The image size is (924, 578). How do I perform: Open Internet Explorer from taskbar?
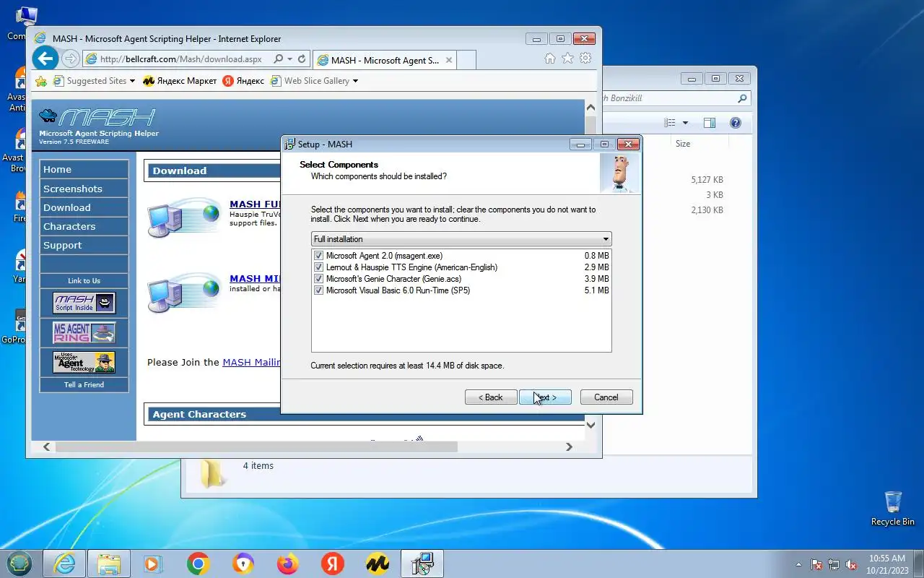pyautogui.click(x=64, y=564)
